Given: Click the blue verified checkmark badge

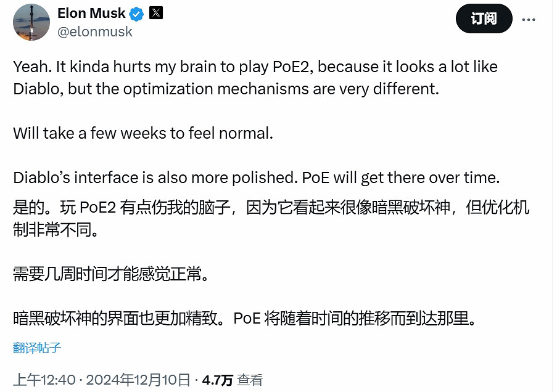Looking at the screenshot, I should [x=135, y=12].
